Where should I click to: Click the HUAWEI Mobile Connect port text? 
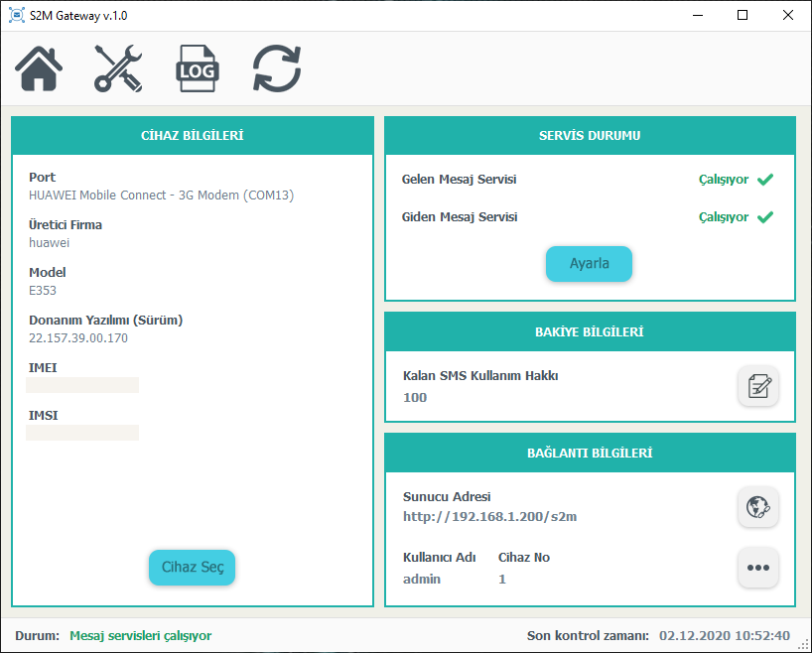pyautogui.click(x=161, y=196)
